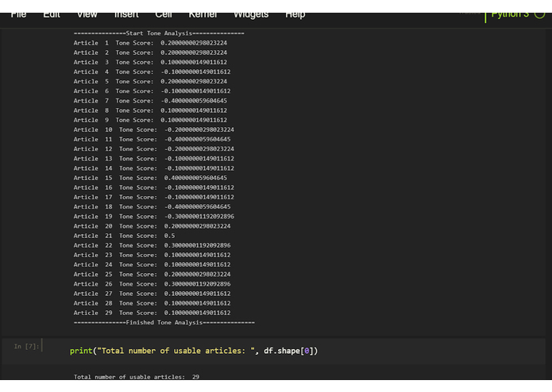Select the Article 22 tone score line
This screenshot has height=392, width=552.
tap(152, 245)
